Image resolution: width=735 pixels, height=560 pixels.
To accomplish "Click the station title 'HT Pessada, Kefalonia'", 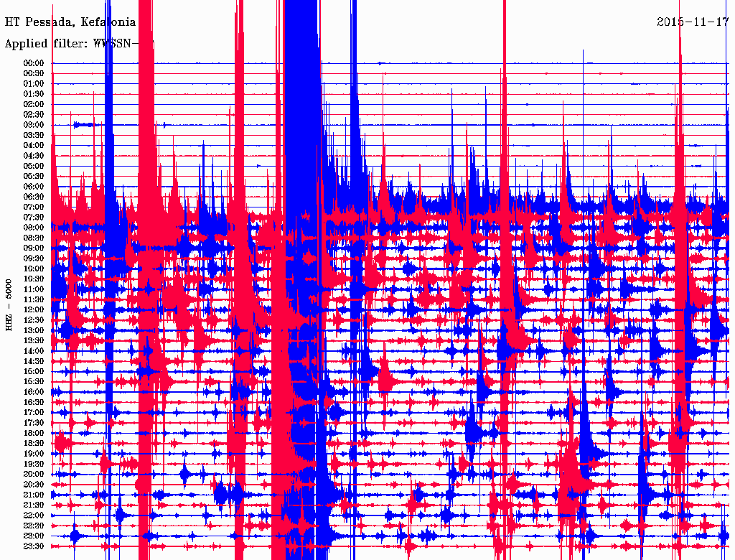I will [70, 22].
